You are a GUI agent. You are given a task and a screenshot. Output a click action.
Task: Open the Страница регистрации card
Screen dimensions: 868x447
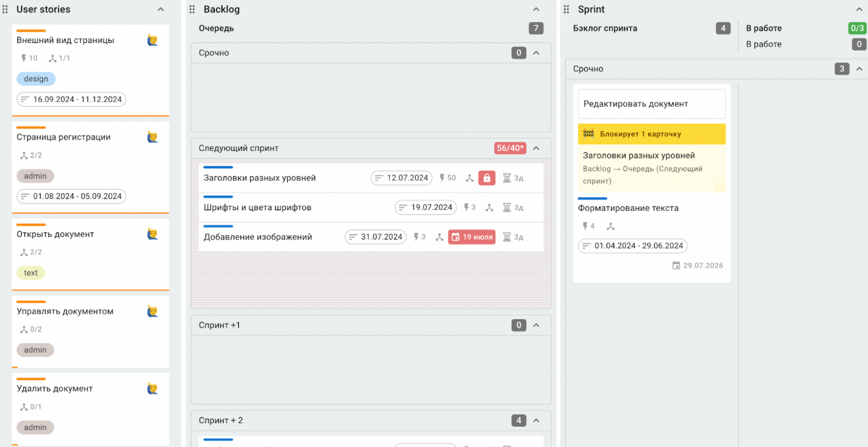(x=63, y=137)
